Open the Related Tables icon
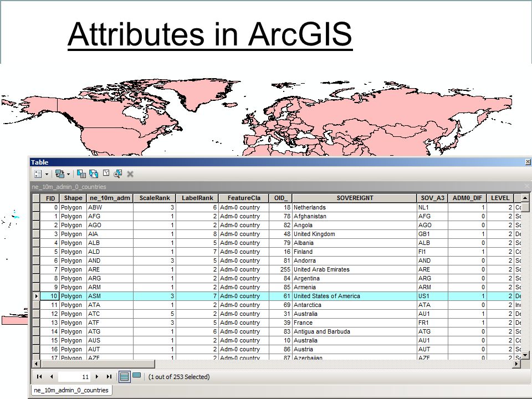This screenshot has width=532, height=399. point(60,174)
